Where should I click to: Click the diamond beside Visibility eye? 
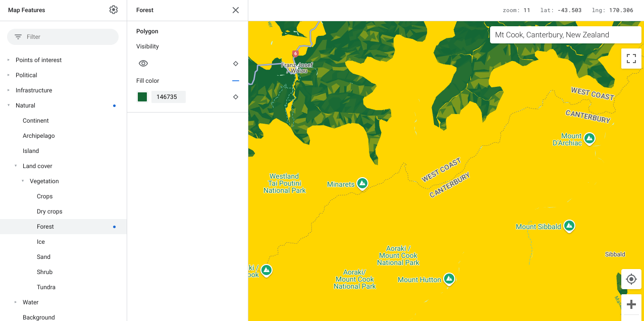(x=236, y=64)
